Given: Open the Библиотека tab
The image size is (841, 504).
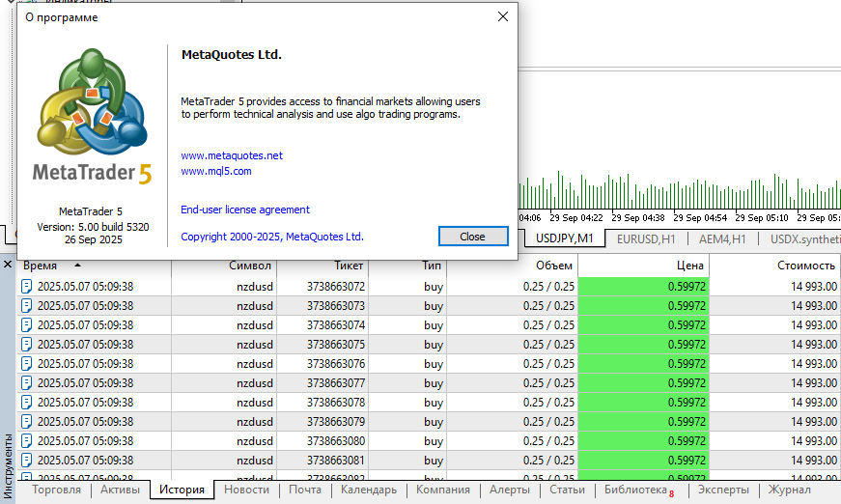Looking at the screenshot, I should [638, 490].
